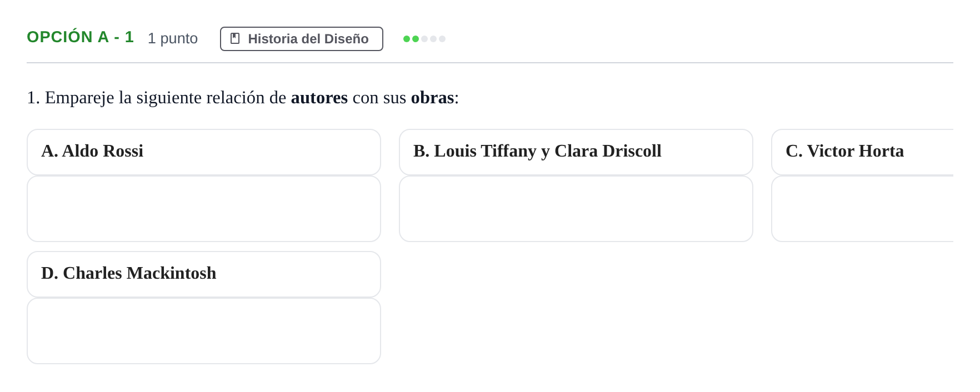Click the empty answer box under Victor Horta
Viewport: 980px width, 392px height.
[x=862, y=209]
